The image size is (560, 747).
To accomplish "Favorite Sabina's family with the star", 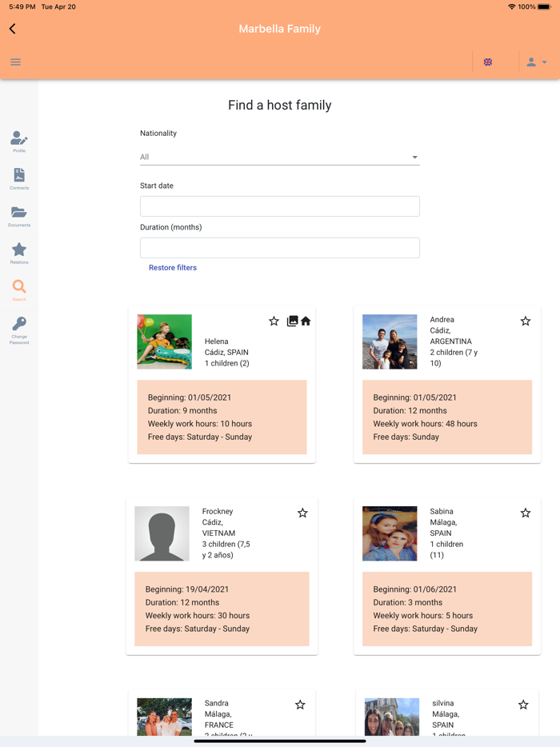I will 526,513.
